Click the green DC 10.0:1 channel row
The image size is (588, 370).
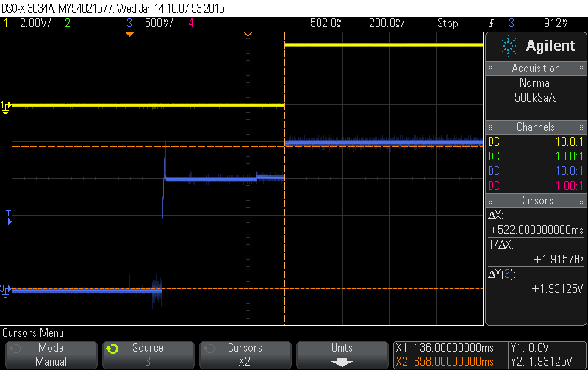(536, 156)
